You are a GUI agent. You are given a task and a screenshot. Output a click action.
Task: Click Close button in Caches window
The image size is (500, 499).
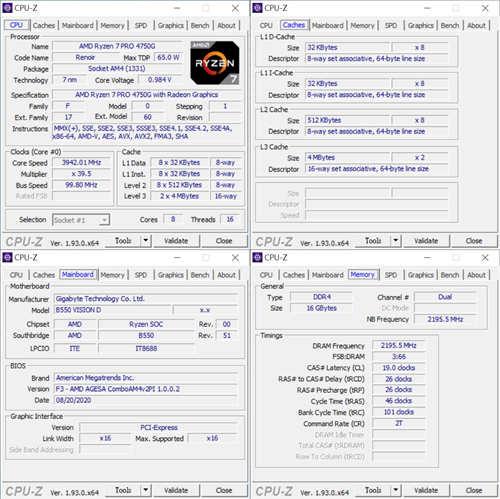(x=474, y=241)
